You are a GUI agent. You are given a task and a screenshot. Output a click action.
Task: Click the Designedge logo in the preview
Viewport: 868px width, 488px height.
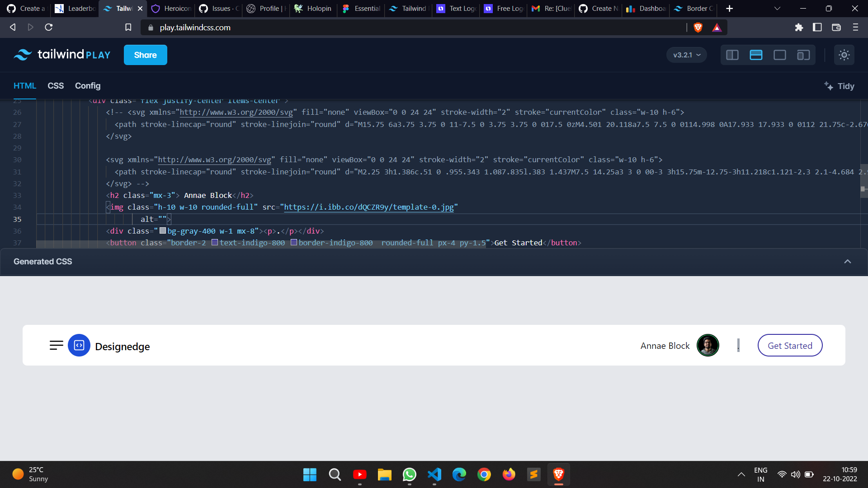(79, 345)
